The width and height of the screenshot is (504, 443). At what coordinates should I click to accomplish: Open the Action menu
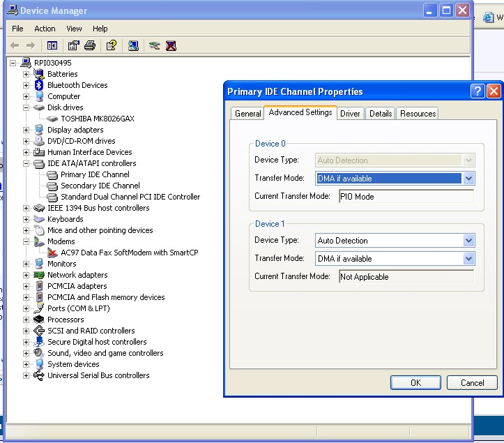pyautogui.click(x=45, y=29)
